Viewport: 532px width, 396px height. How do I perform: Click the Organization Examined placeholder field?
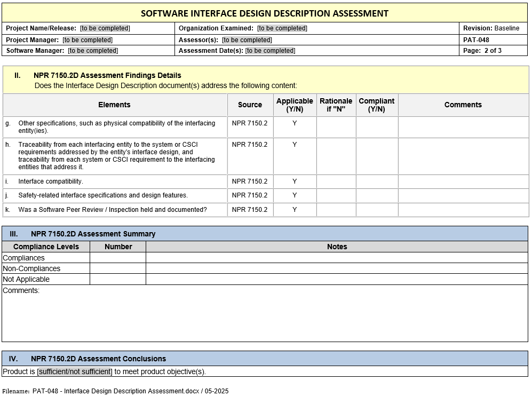282,28
